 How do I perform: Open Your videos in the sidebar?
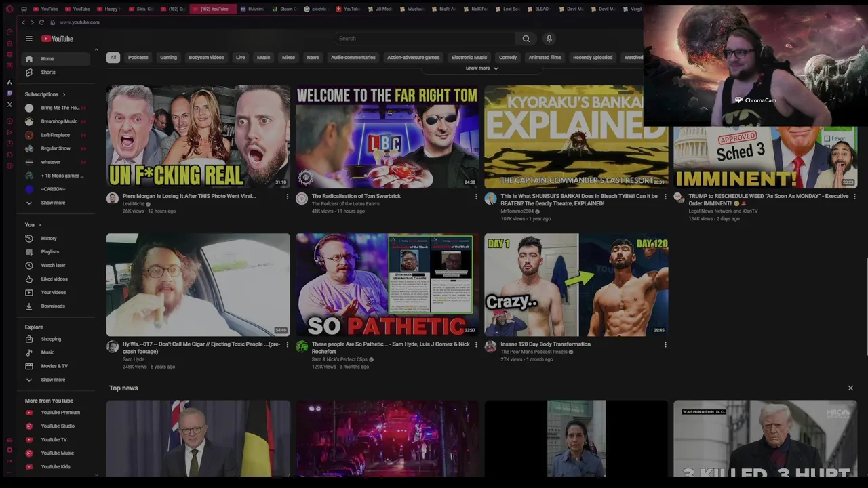click(56, 293)
